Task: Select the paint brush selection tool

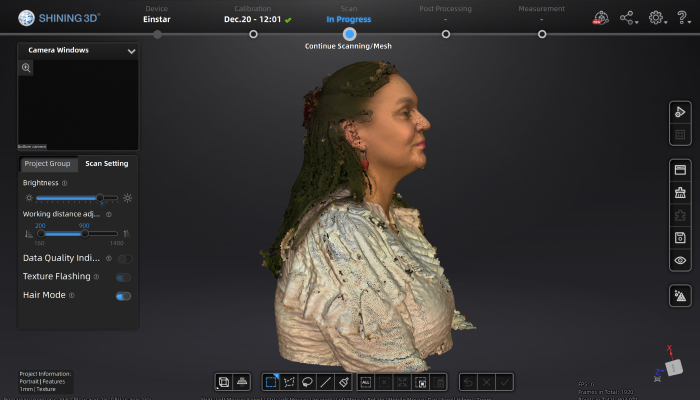Action: (x=343, y=382)
